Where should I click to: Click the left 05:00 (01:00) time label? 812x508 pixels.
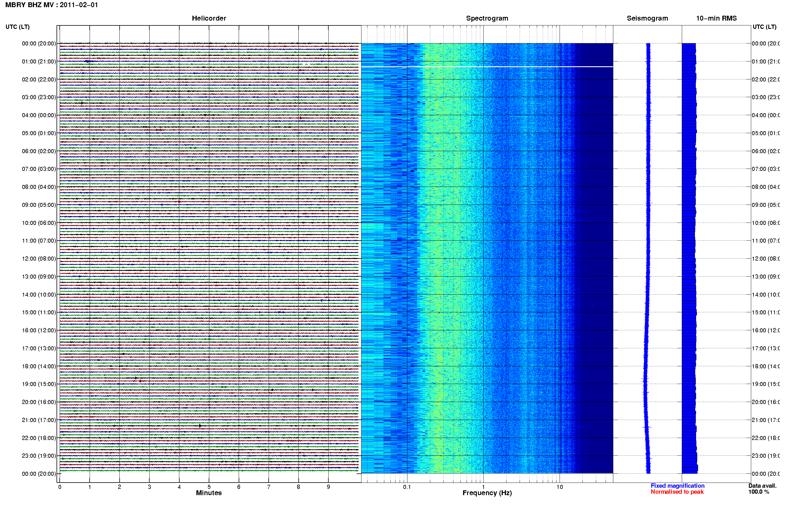(39, 133)
